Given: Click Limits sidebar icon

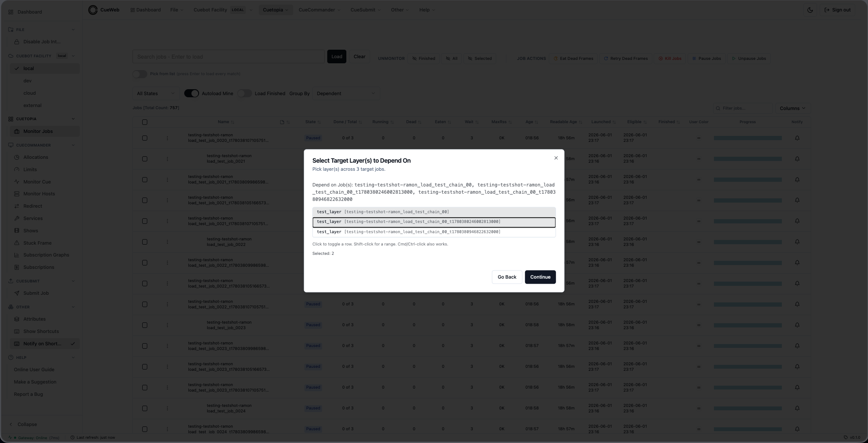Looking at the screenshot, I should [17, 169].
